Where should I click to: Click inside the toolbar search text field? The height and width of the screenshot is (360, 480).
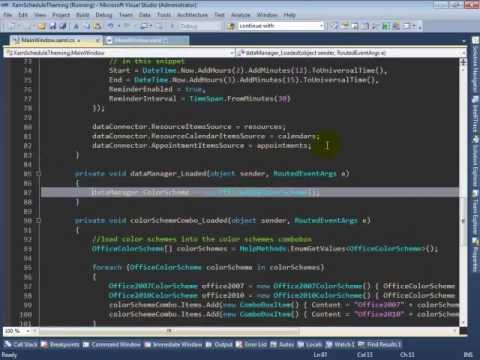(278, 26)
